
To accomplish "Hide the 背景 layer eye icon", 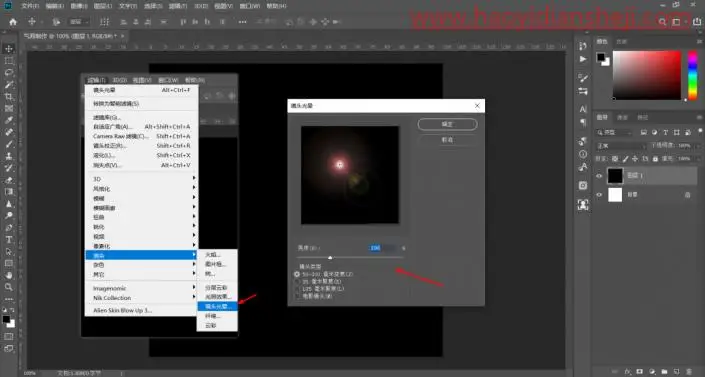I will point(599,195).
